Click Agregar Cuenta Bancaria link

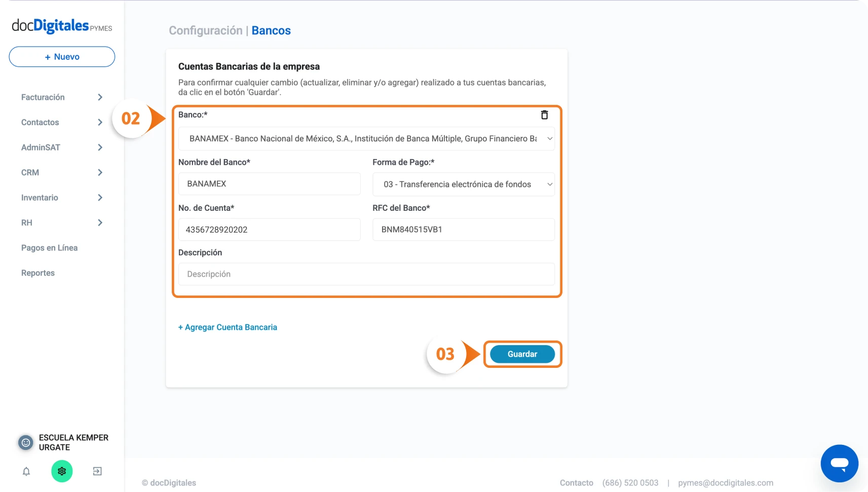228,327
